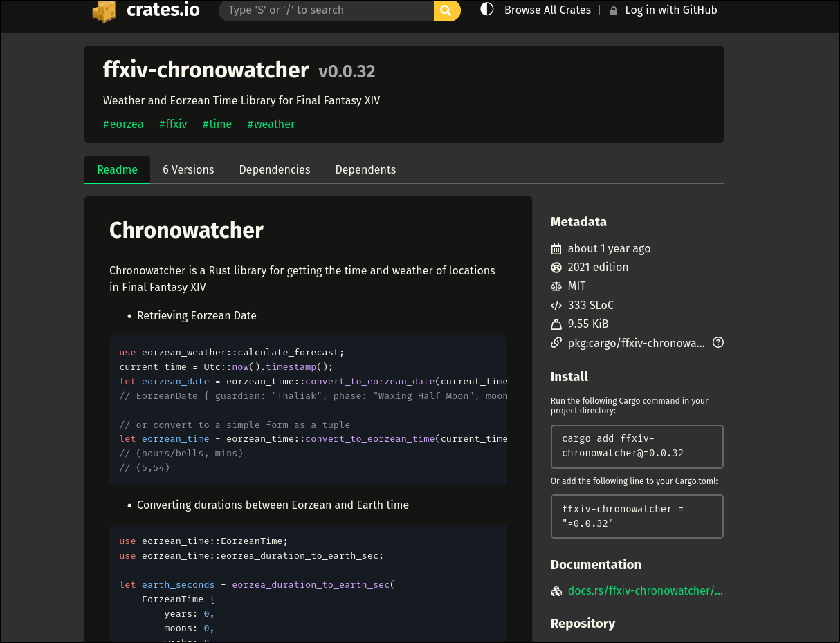Switch to the 6 Versions tab

click(x=188, y=169)
